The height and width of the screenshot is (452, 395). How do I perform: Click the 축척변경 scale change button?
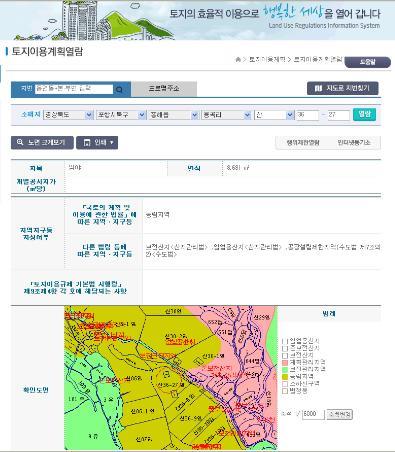click(339, 414)
